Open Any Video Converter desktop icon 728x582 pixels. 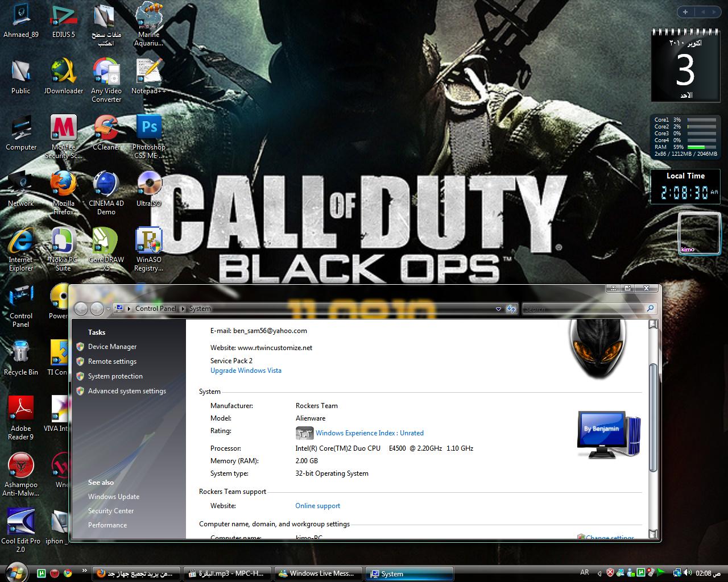coord(106,81)
